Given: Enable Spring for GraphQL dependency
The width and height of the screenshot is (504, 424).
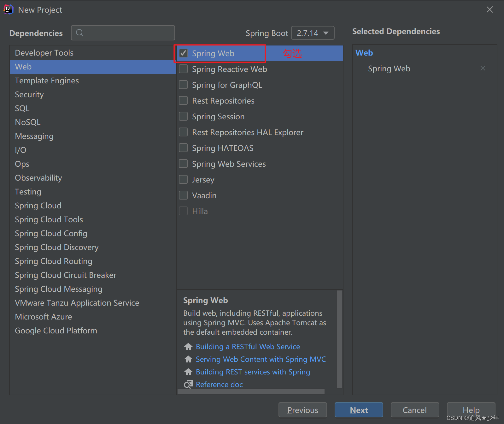Looking at the screenshot, I should coord(183,85).
